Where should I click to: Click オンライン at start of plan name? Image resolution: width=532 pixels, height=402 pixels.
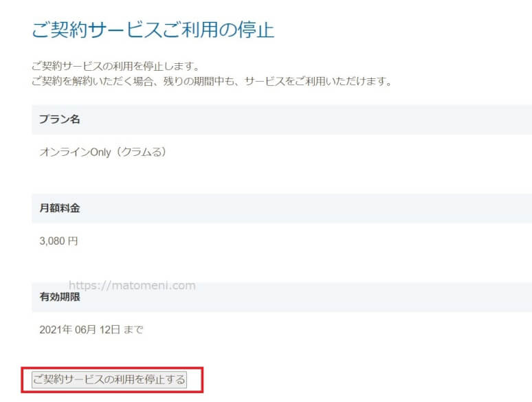65,152
